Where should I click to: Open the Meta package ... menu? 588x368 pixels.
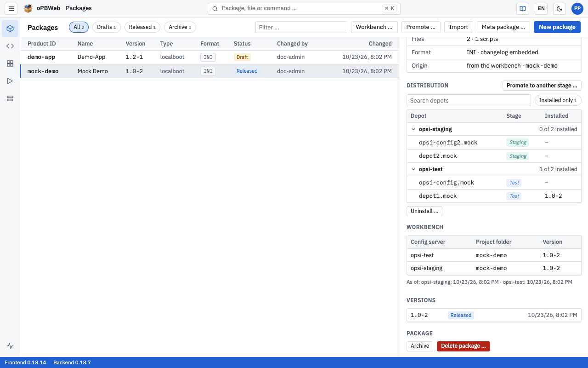(503, 27)
